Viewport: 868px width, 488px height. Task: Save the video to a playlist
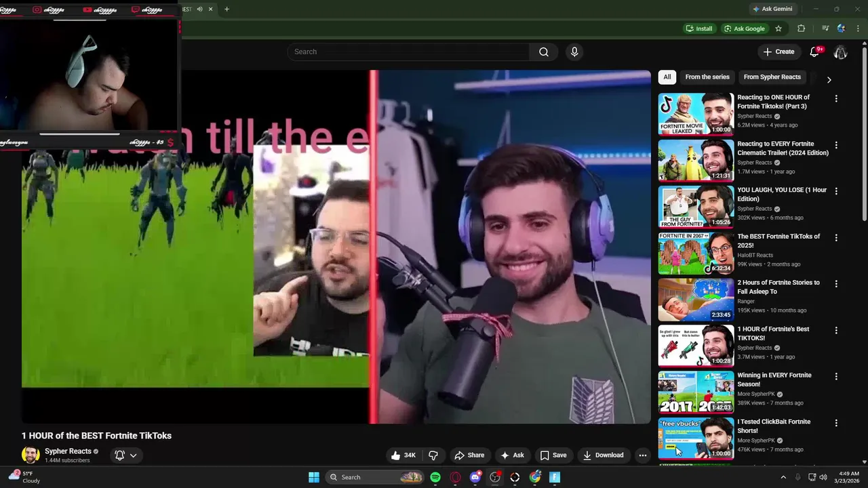[x=553, y=455]
